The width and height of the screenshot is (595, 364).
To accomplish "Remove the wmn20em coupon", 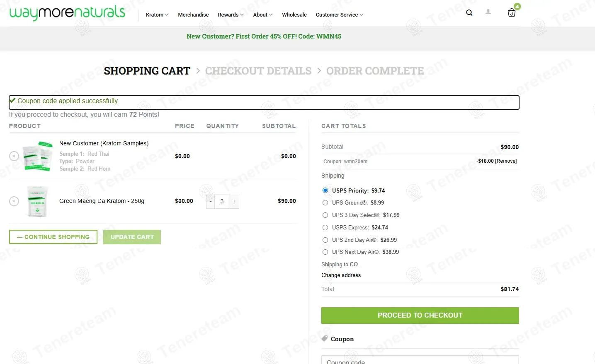I will [506, 161].
